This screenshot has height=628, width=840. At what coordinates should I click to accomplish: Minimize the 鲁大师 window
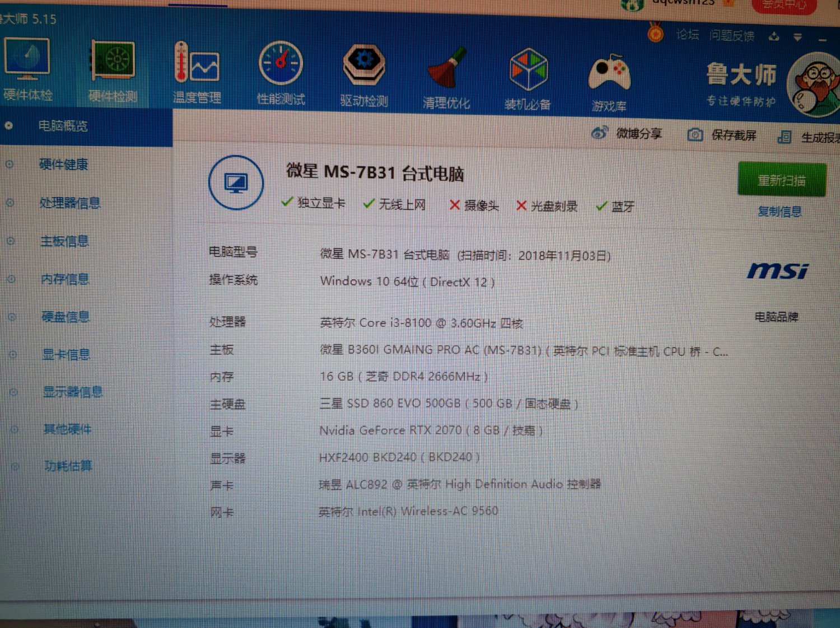pyautogui.click(x=822, y=40)
